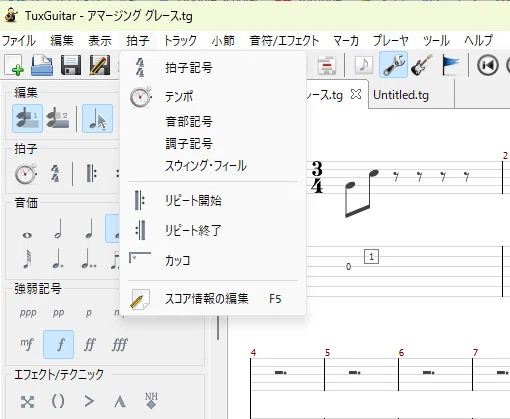Click the red minus toolbar icon
510x419 pixels.
coord(327,65)
